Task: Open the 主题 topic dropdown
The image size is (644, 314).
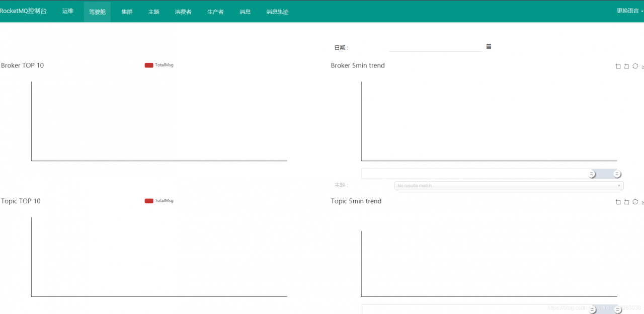Action: tap(509, 186)
